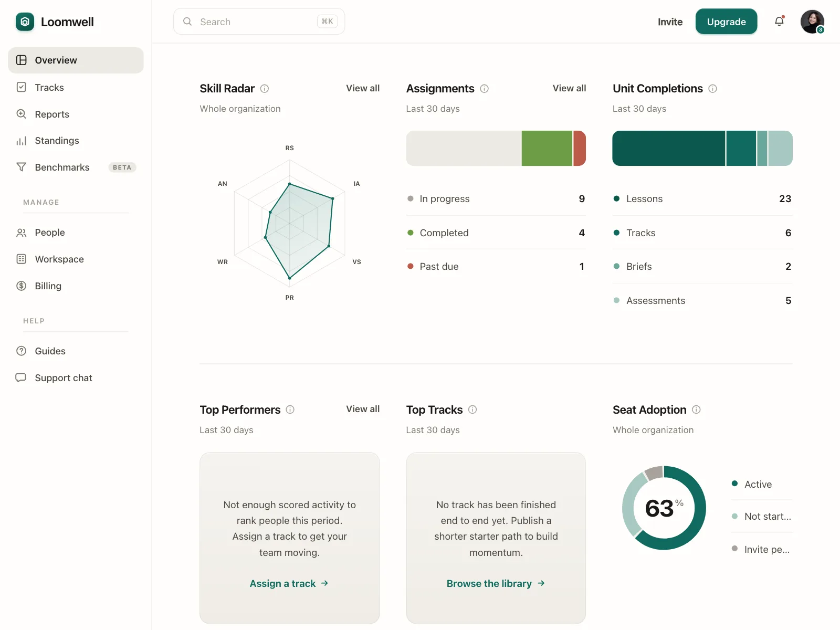Click the Upgrade button
The height and width of the screenshot is (630, 840).
pos(726,22)
